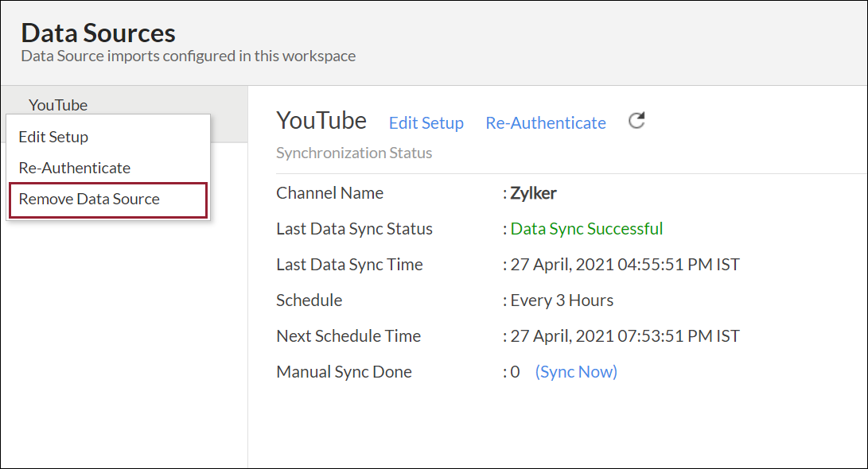Click the Manual Sync Done label
This screenshot has height=469, width=868.
click(344, 371)
